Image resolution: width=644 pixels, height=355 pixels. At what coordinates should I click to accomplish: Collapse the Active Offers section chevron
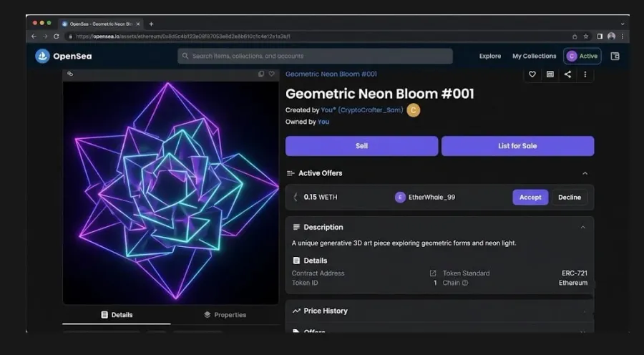585,173
